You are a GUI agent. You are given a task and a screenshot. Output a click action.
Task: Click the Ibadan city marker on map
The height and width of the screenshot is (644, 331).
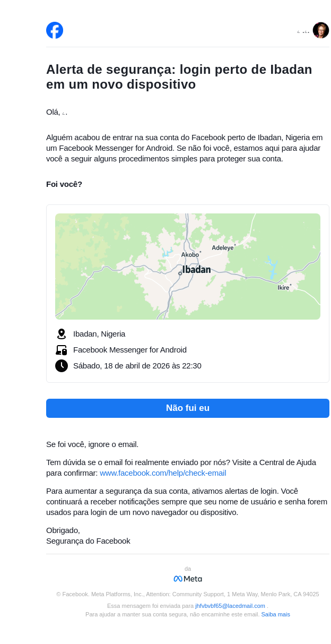[x=180, y=273]
